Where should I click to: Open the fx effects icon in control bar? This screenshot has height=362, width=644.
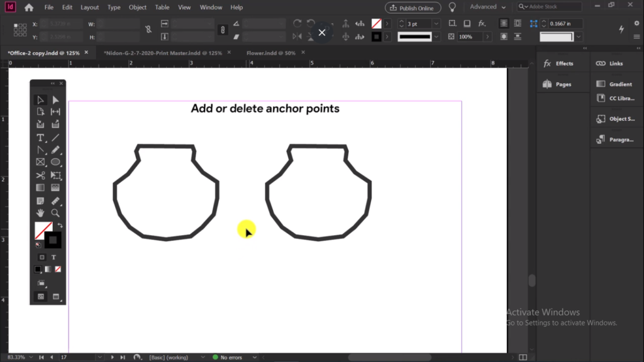[x=482, y=24]
